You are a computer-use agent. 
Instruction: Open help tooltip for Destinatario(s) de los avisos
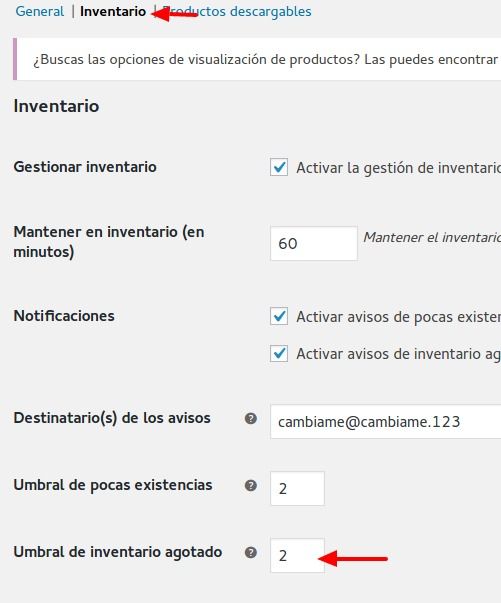coord(251,418)
